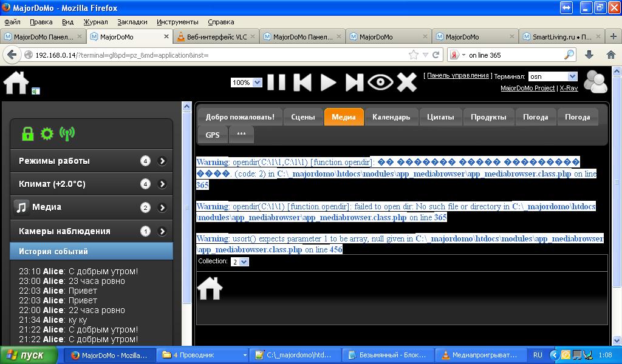Toggle the eye visibility icon

(380, 82)
